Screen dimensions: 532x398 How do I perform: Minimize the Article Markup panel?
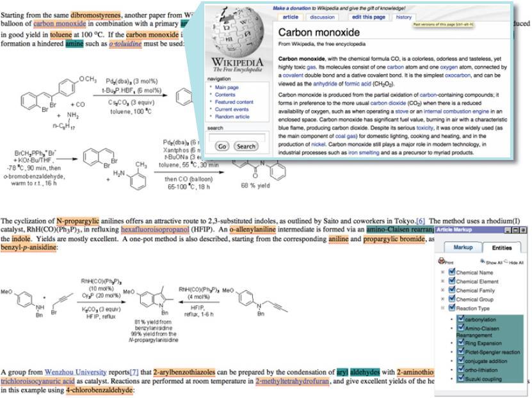point(508,230)
